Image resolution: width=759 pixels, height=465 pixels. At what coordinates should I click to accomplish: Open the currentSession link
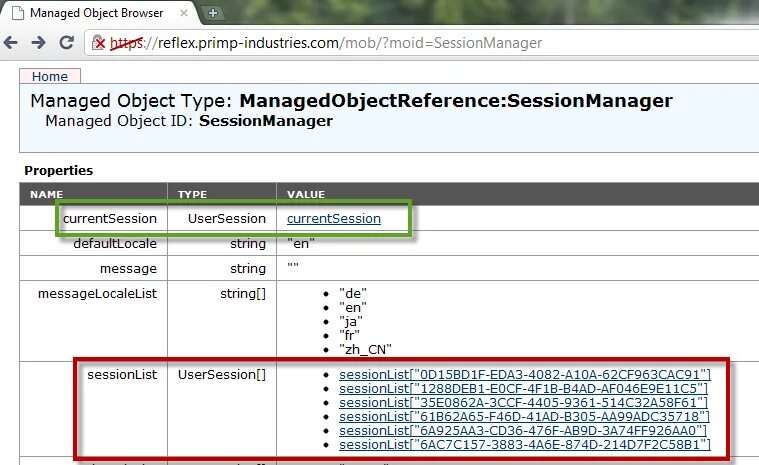pyautogui.click(x=333, y=218)
